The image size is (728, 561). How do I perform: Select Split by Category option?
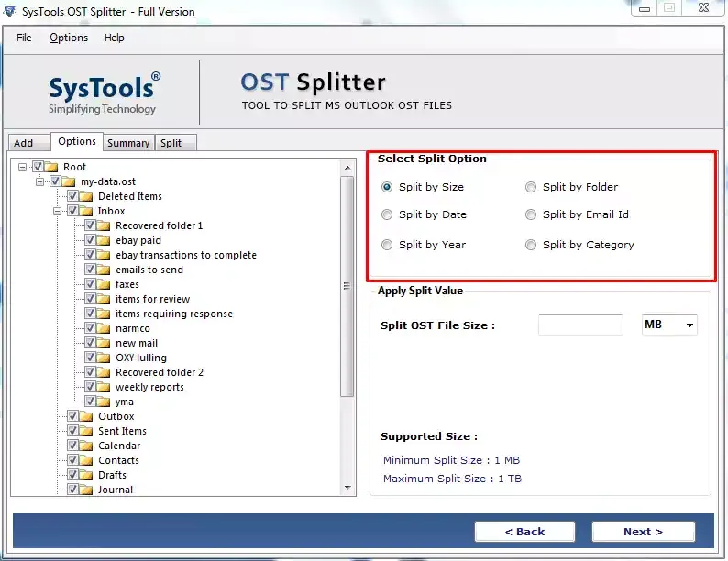pyautogui.click(x=531, y=245)
